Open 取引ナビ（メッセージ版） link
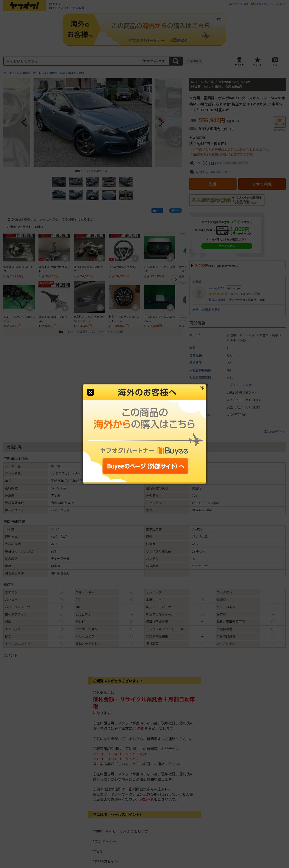Screen dimensions: 289x868 42,219
